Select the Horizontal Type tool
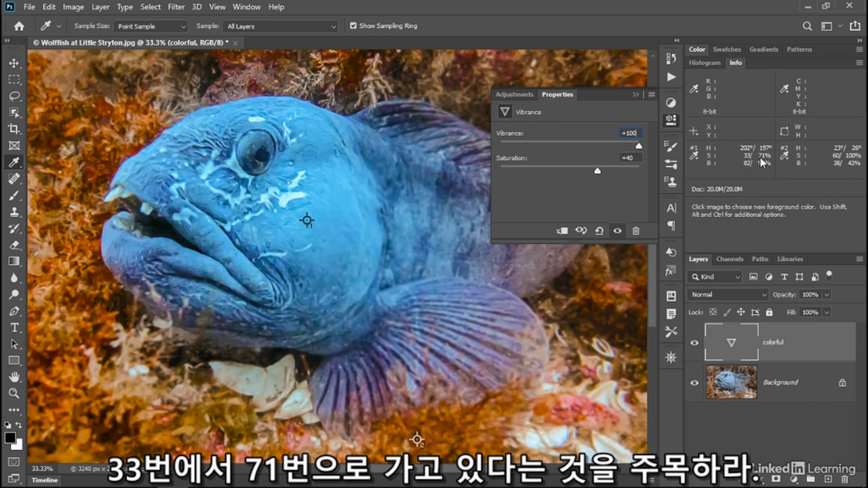This screenshot has height=488, width=868. point(14,327)
